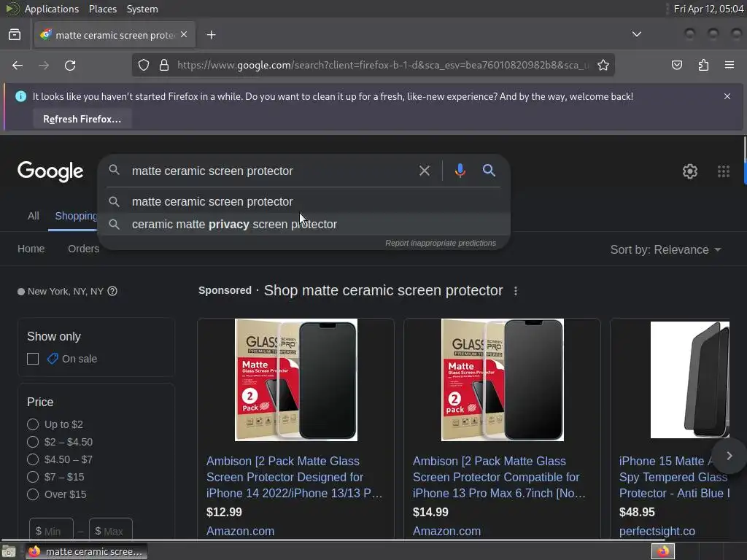Choose the $4.50 – $7 price range
This screenshot has width=747, height=560.
[x=33, y=459]
